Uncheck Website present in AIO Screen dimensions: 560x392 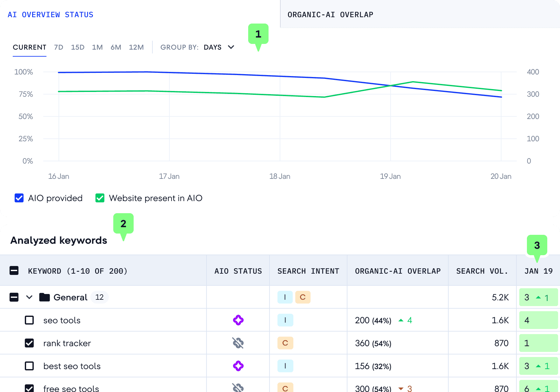point(100,198)
